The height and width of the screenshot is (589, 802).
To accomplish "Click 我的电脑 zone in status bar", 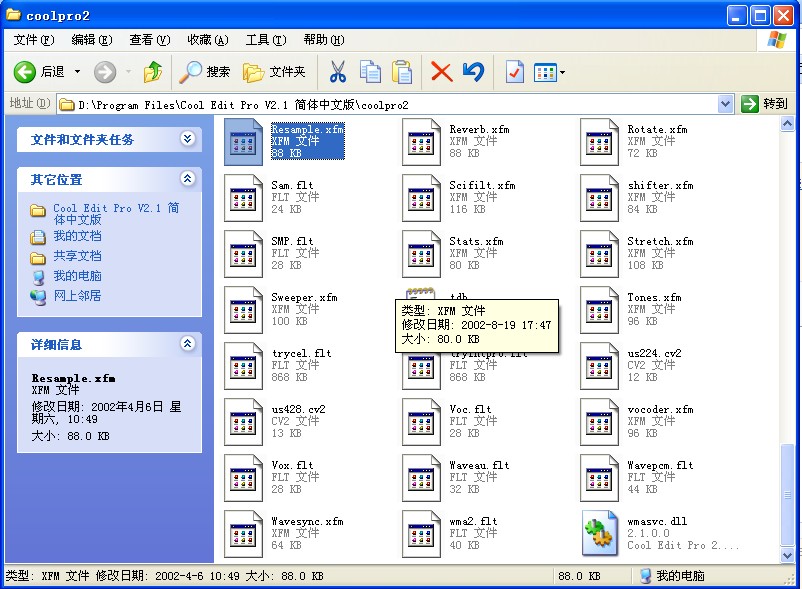I will tap(672, 576).
